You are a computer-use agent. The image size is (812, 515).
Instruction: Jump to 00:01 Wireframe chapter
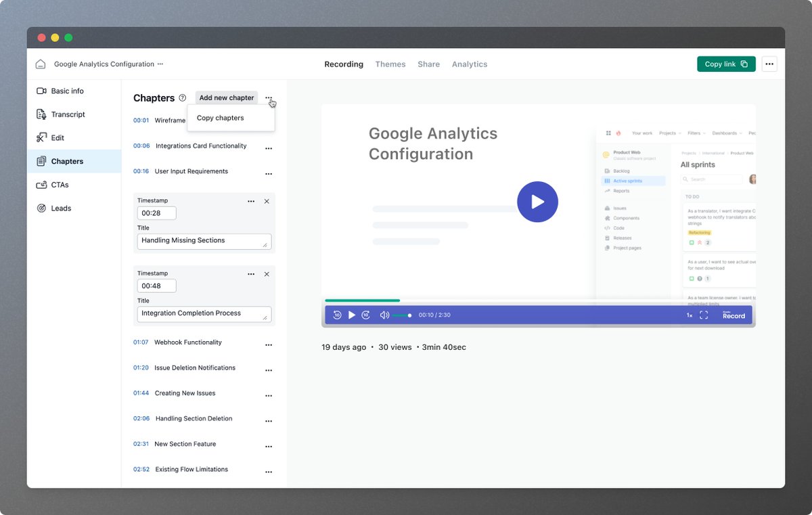point(159,120)
